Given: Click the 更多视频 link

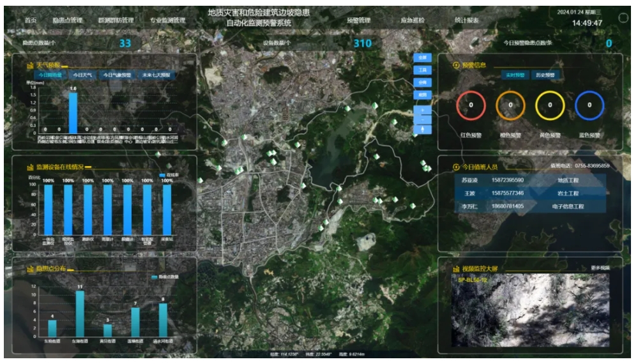Looking at the screenshot, I should click(600, 268).
